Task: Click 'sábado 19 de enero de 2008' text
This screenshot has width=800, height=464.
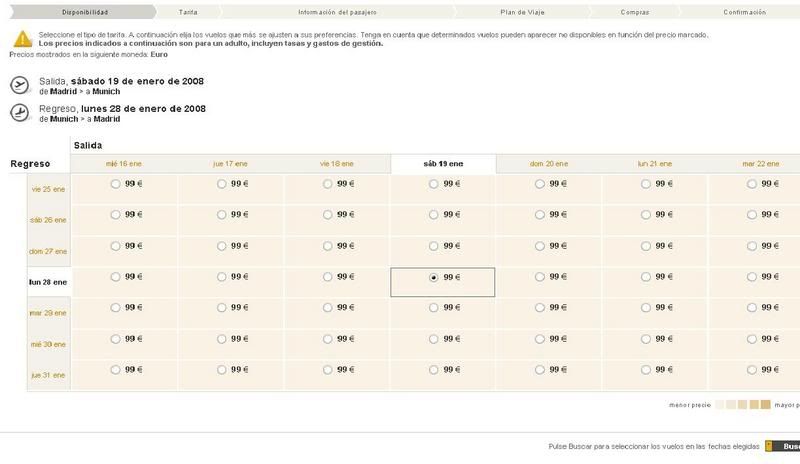Action: (137, 81)
